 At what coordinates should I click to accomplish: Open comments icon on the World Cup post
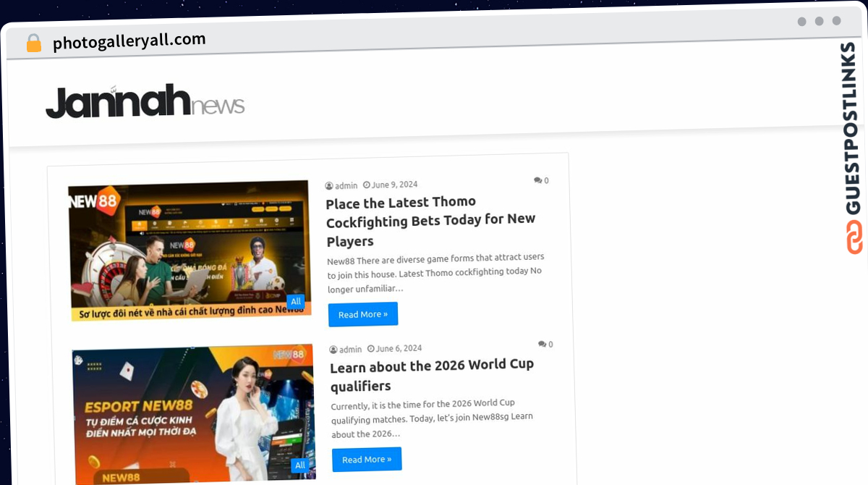(542, 344)
